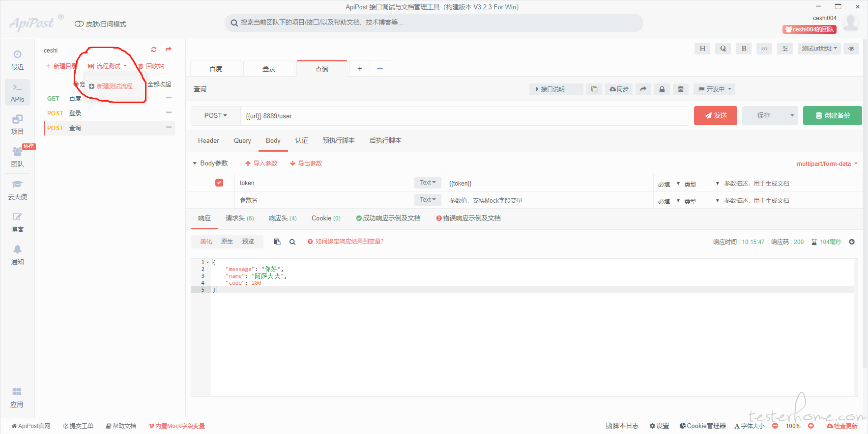Open the APIs sidebar section
Screen dimensions: 868x434
[x=17, y=93]
